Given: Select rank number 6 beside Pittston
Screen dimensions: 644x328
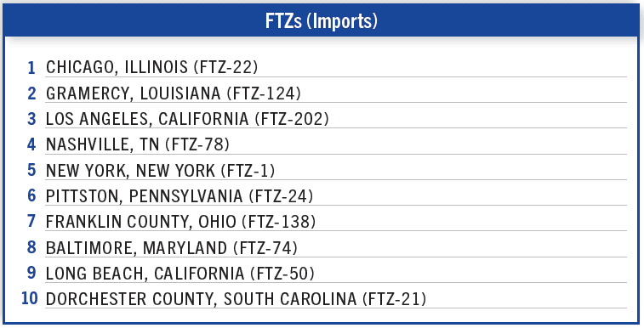Looking at the screenshot, I should click(x=31, y=195).
